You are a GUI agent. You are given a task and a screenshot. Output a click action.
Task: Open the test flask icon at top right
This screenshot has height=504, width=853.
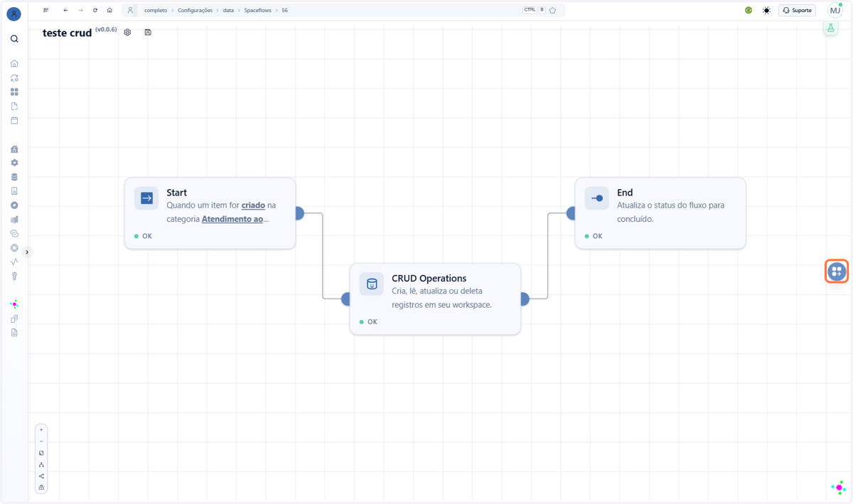[x=830, y=28]
